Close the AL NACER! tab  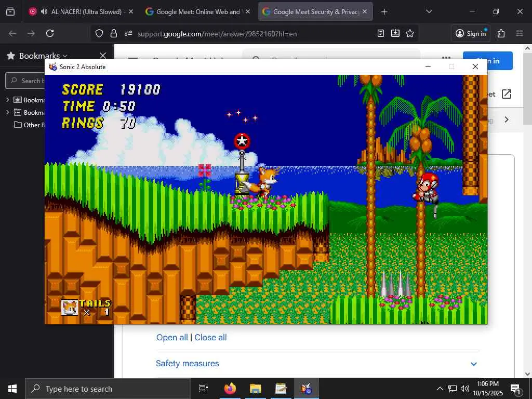[x=130, y=12]
